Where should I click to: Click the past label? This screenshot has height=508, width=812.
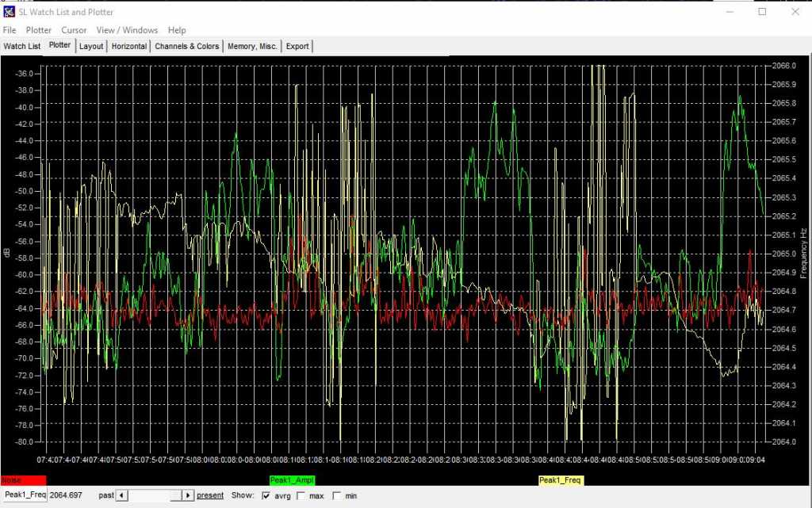(106, 495)
